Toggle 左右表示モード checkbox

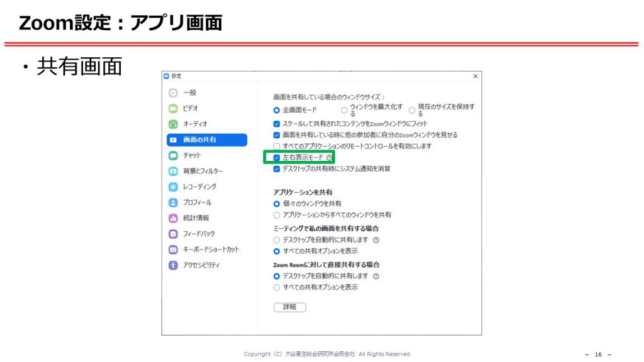[x=277, y=158]
